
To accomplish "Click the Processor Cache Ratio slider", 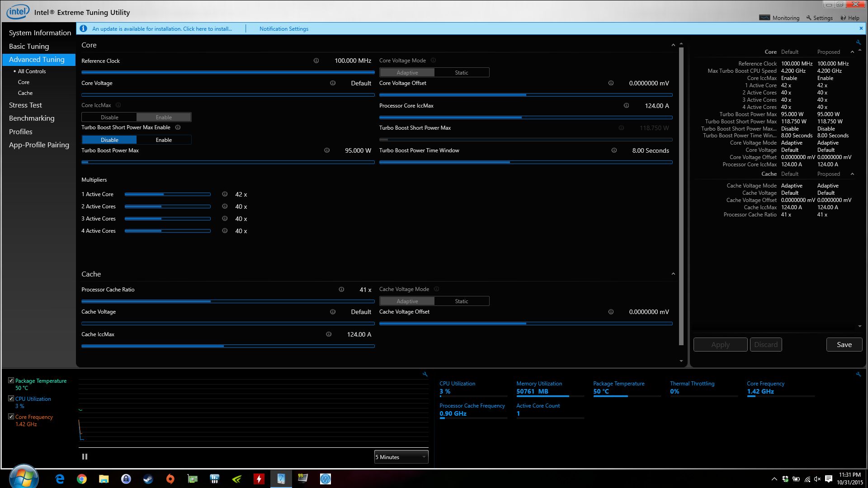I will click(x=228, y=301).
